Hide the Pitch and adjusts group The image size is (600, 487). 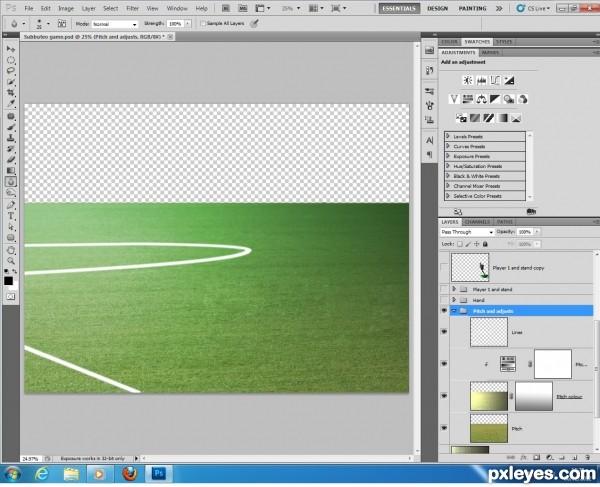[x=444, y=311]
